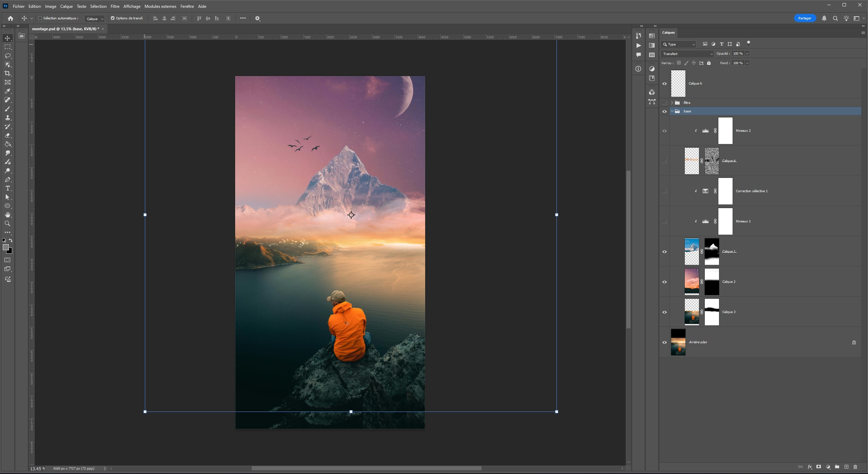Viewport: 868px width, 474px height.
Task: Hide the Calque 6 layer
Action: [x=664, y=84]
